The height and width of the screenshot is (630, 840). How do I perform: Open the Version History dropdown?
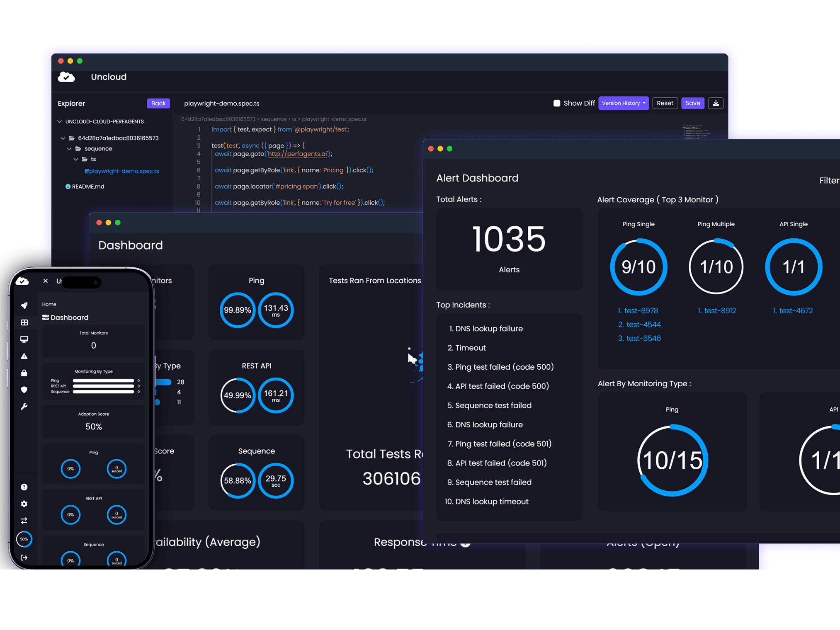(x=623, y=103)
